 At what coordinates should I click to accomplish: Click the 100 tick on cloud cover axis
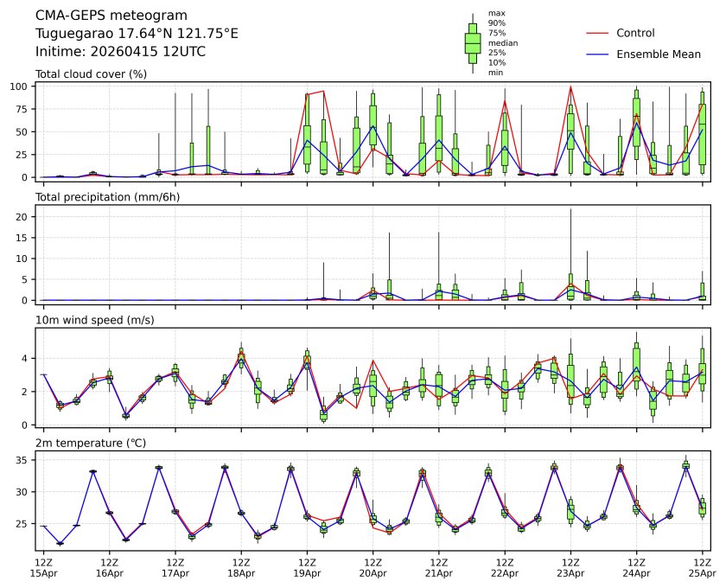pyautogui.click(x=20, y=86)
